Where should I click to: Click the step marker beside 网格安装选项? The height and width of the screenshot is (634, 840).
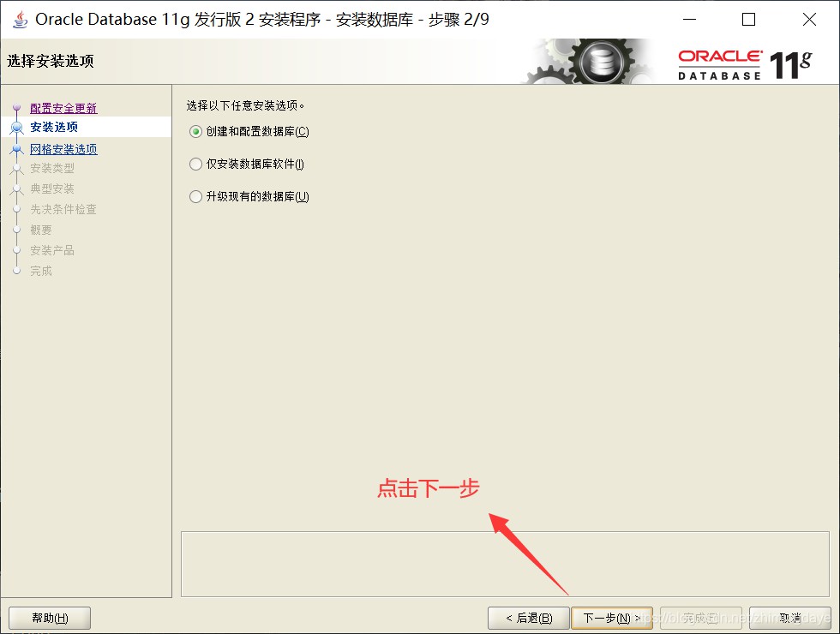tap(16, 150)
